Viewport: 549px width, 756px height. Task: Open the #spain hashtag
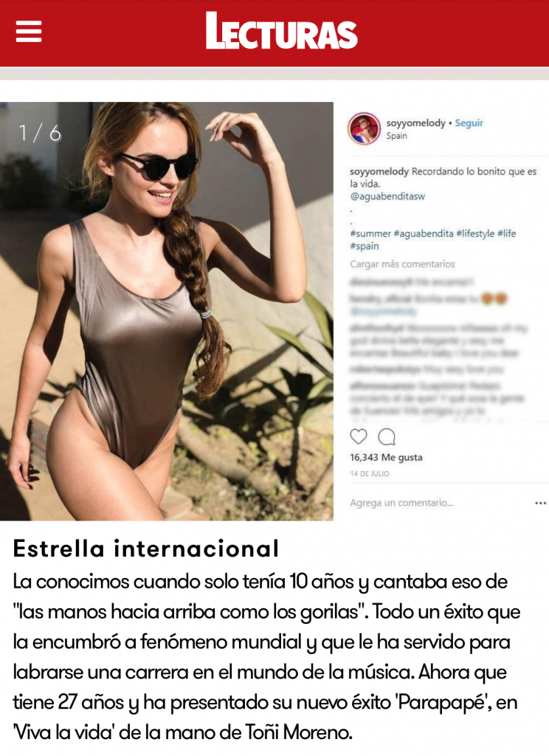[365, 246]
